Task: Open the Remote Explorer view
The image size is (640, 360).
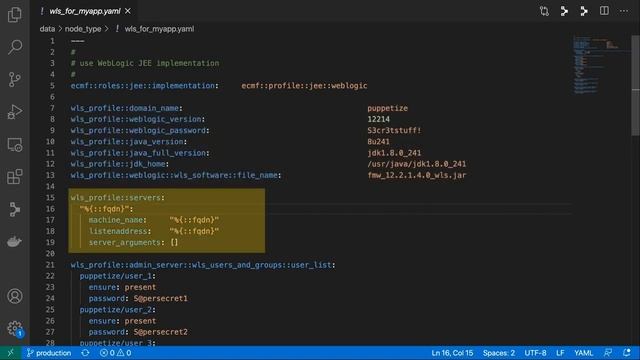Action: 15,144
